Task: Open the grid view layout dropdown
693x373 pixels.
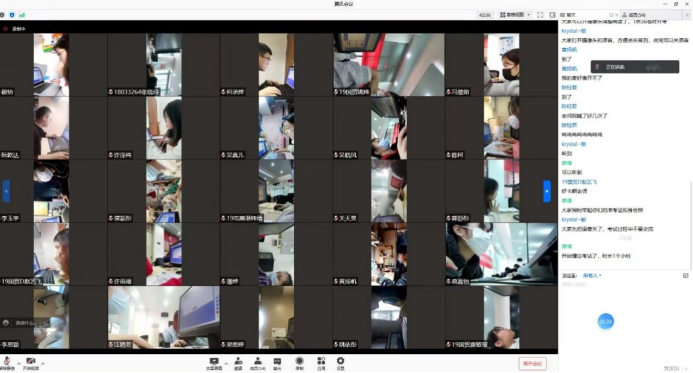Action: pyautogui.click(x=515, y=15)
